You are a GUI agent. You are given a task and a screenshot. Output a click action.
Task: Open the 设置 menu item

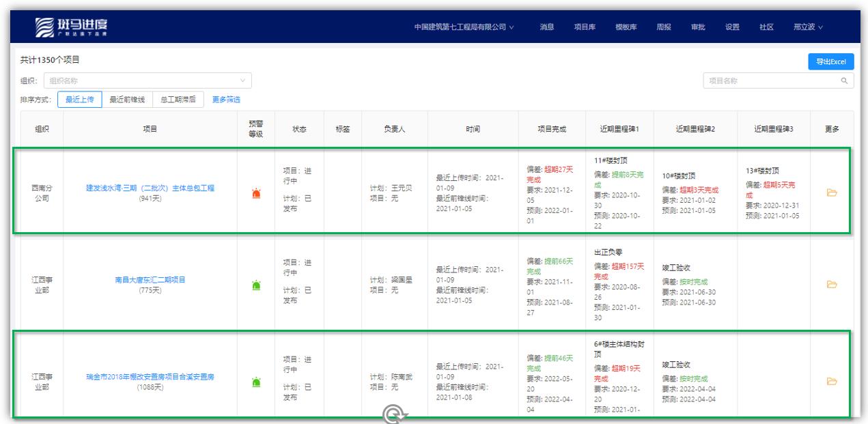coord(732,27)
